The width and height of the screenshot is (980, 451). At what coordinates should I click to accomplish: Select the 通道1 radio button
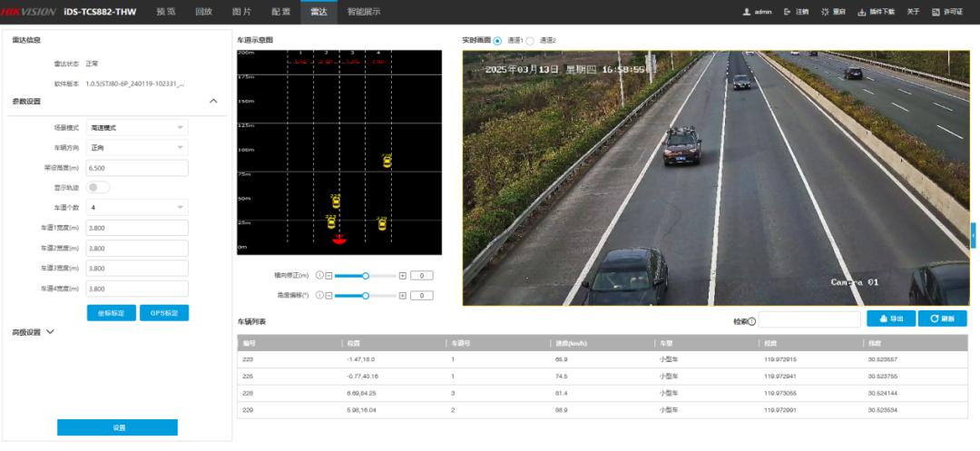(497, 41)
